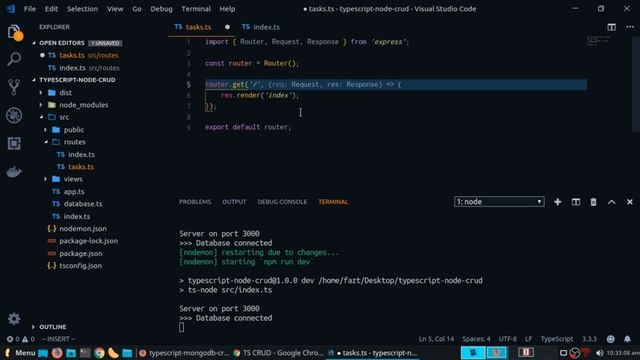Switch to the Debug Console tab
The image size is (640, 360).
pyautogui.click(x=282, y=202)
